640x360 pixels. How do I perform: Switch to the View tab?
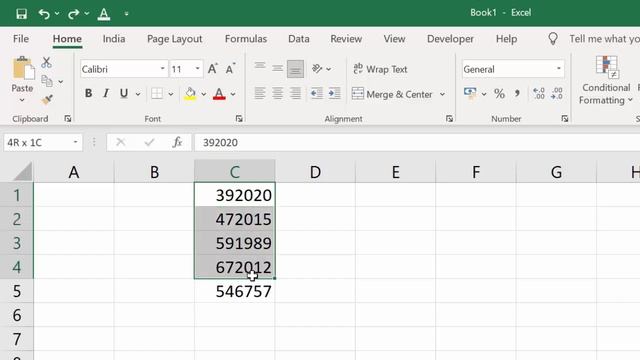394,39
